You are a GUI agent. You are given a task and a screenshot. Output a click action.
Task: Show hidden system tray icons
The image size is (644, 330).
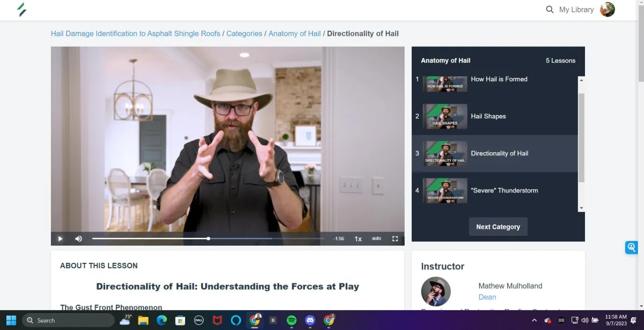(x=535, y=320)
